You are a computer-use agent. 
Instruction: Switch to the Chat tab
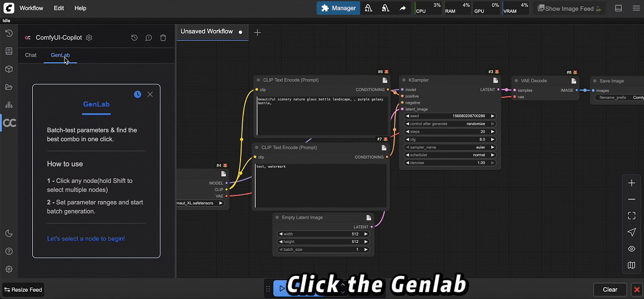point(31,55)
